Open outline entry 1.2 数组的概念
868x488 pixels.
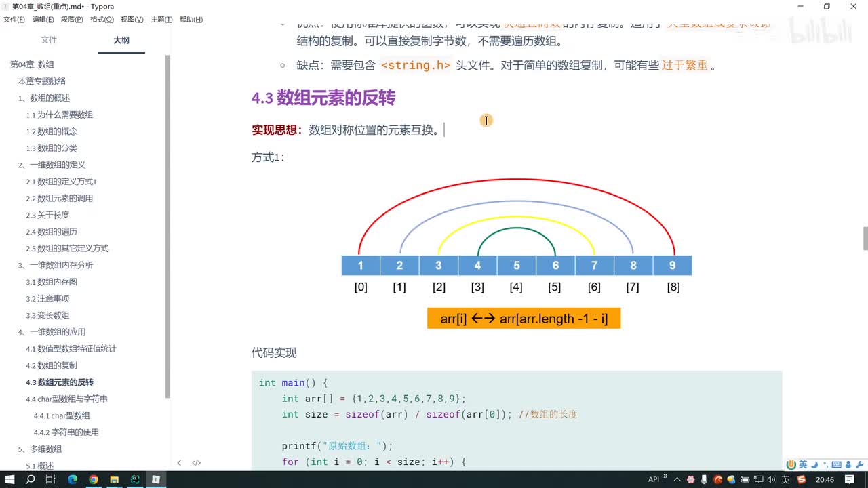(x=52, y=131)
